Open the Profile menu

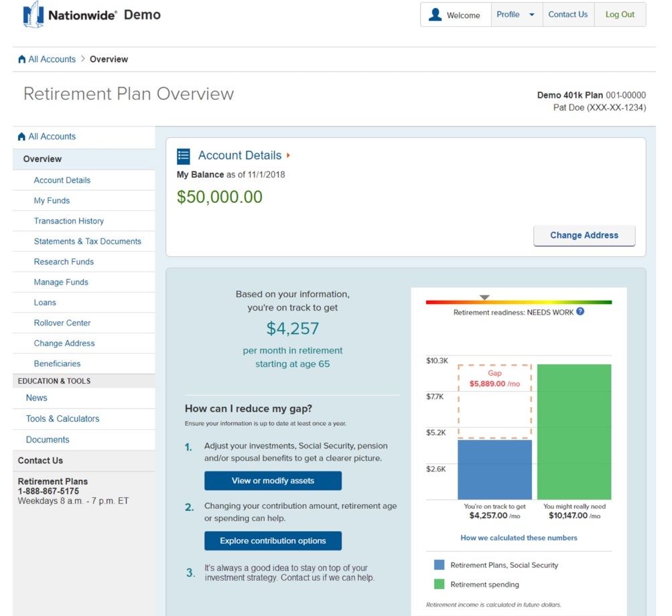[517, 15]
